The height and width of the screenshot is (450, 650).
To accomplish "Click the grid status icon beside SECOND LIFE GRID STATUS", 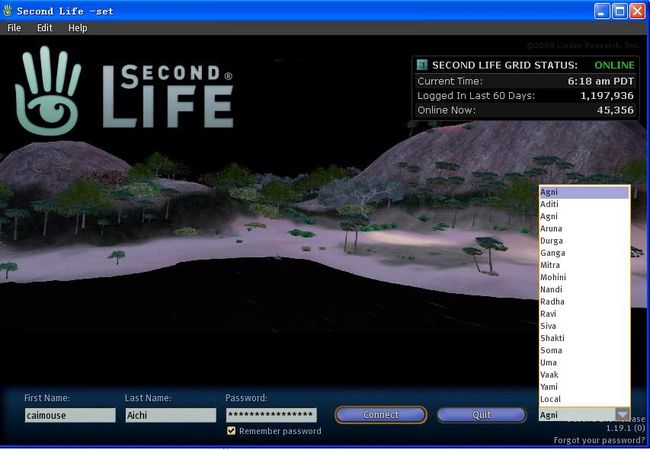I will [422, 65].
